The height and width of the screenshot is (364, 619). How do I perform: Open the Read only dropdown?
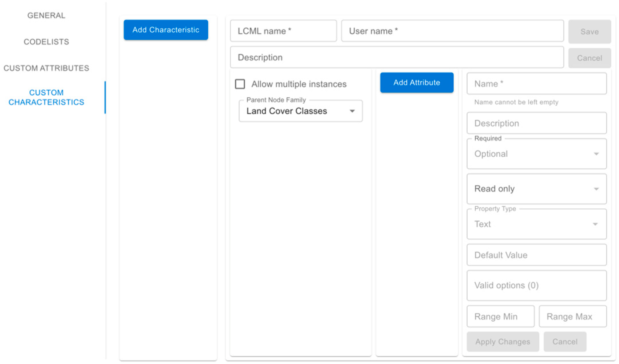pos(536,189)
